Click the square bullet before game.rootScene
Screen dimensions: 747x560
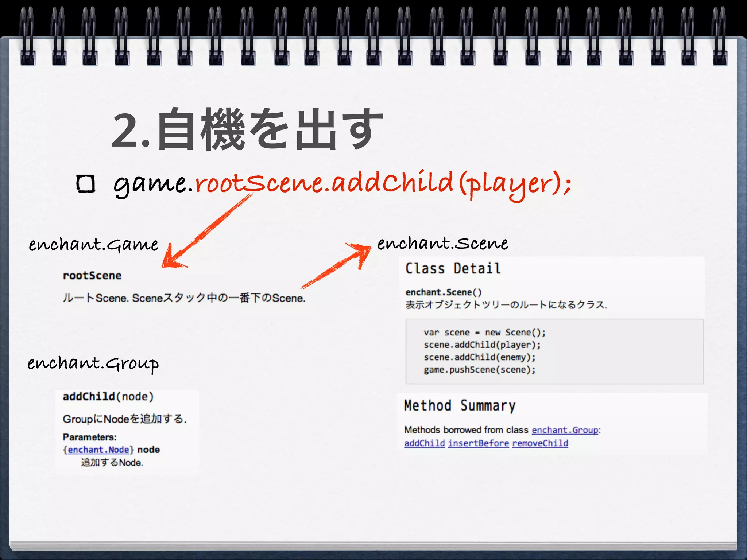86,184
